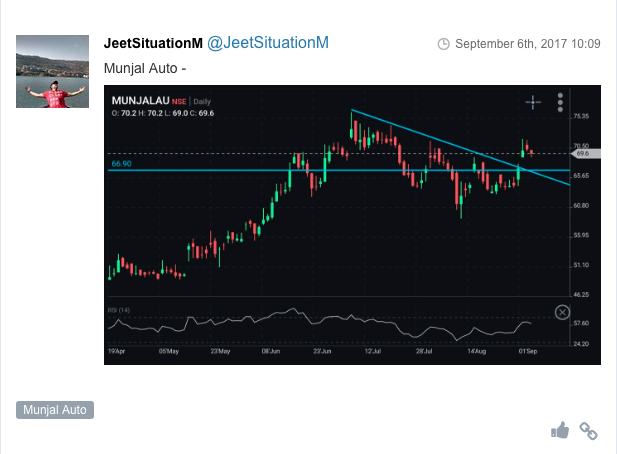The image size is (617, 454).
Task: Close the RSI indicator panel
Action: 562,312
